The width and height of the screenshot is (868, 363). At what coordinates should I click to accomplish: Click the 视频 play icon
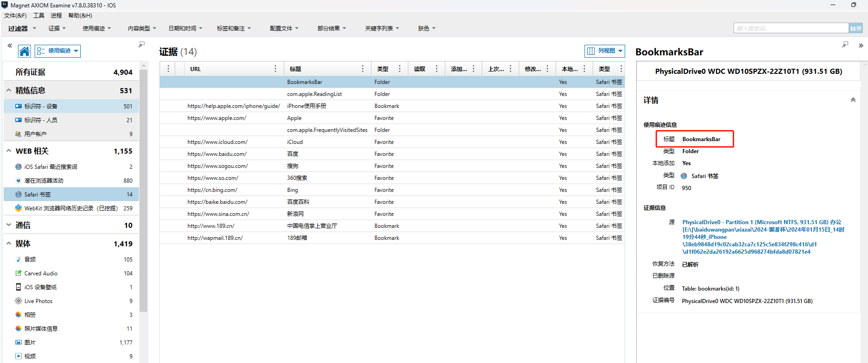(18, 356)
